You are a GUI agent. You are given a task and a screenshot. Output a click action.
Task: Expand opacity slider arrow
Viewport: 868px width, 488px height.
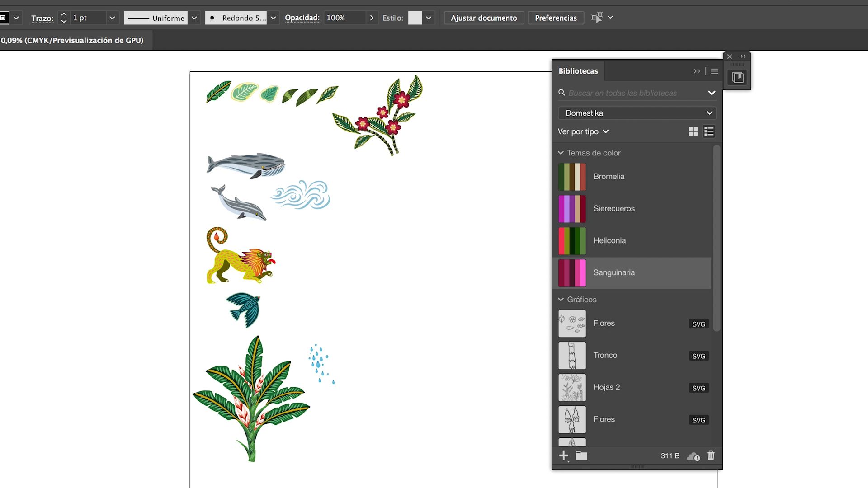tap(372, 18)
